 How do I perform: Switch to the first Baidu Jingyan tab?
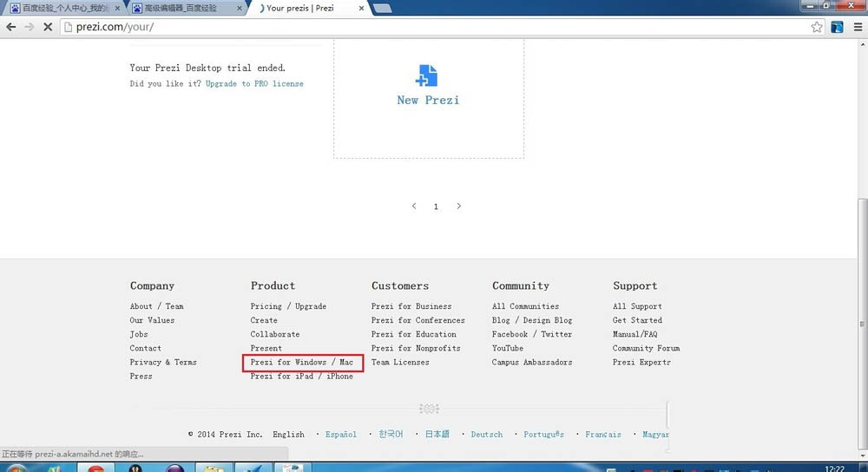(x=64, y=9)
